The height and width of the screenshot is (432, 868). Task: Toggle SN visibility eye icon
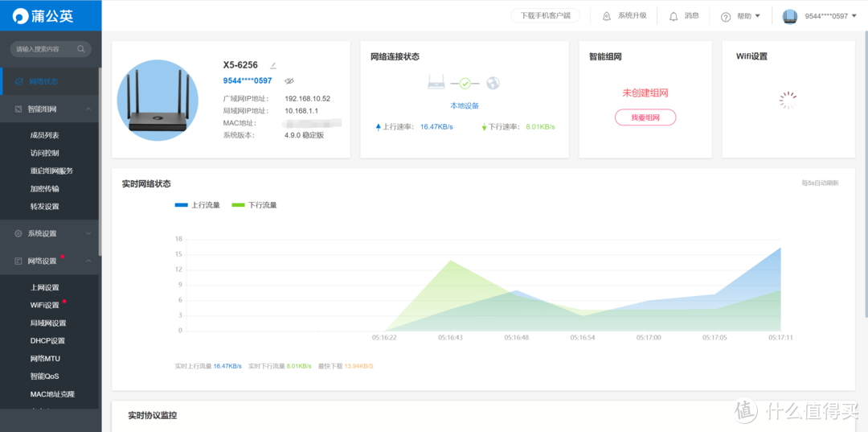coord(289,81)
